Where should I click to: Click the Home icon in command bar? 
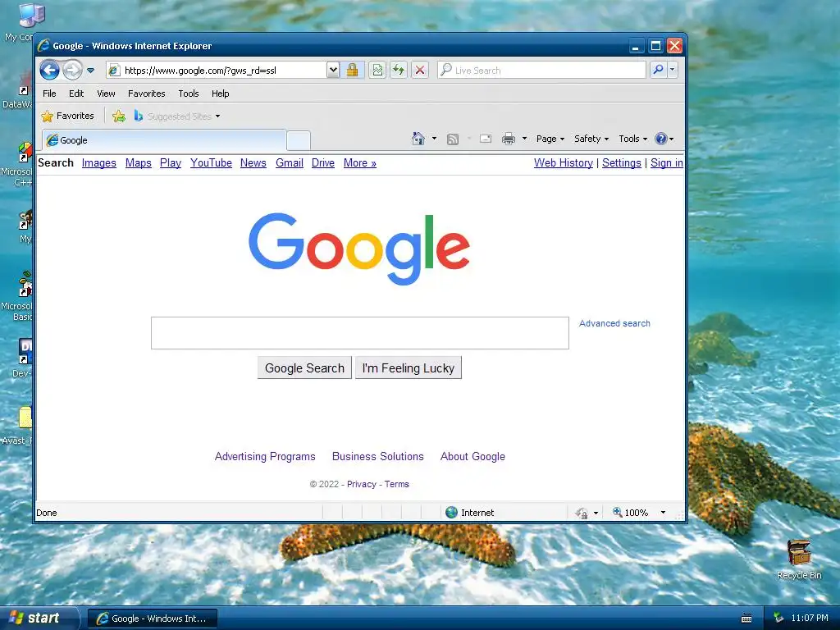click(418, 139)
